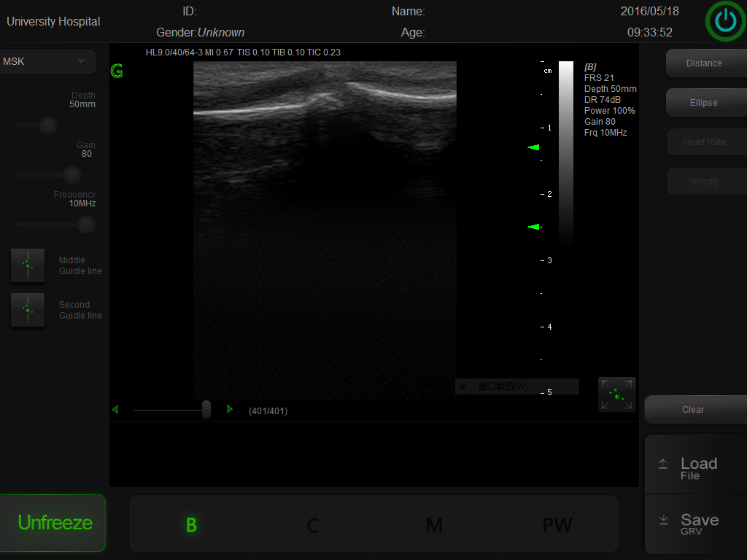The width and height of the screenshot is (747, 560).
Task: Switch to B mode tab
Action: tap(190, 524)
